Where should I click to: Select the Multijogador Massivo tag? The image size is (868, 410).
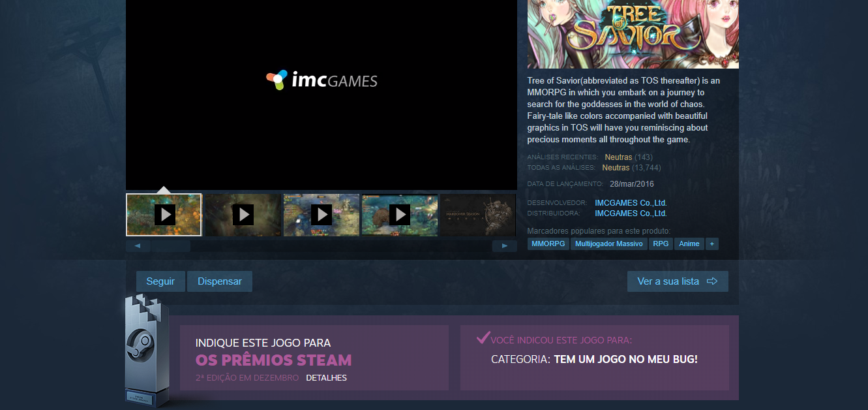click(x=609, y=244)
